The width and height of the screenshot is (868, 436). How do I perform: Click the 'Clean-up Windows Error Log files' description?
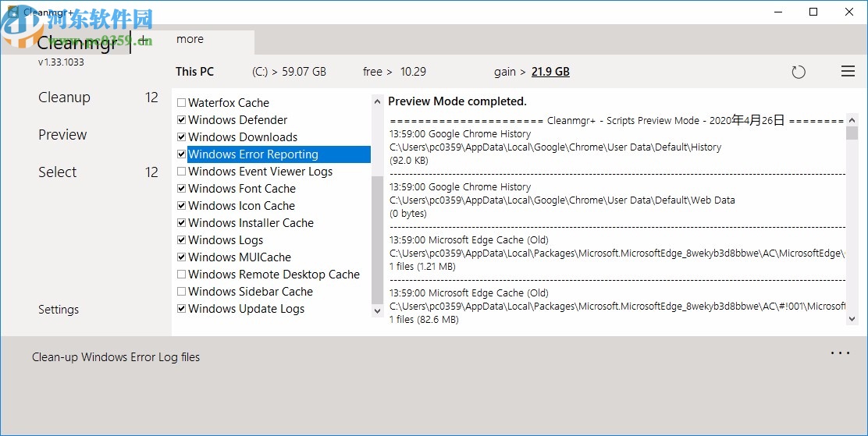click(x=116, y=357)
